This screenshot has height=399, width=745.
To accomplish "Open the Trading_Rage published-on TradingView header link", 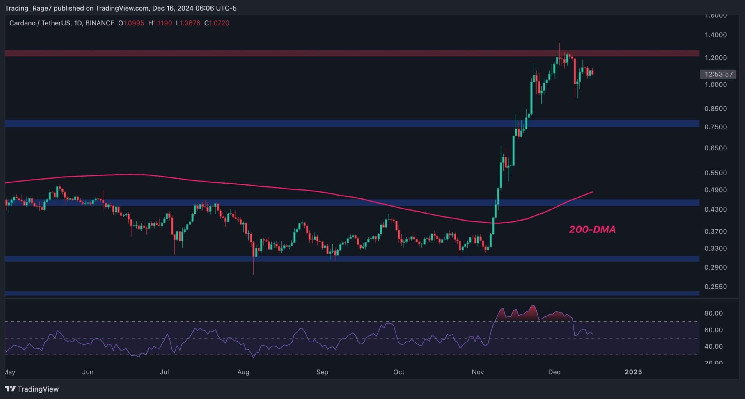I will tap(121, 9).
